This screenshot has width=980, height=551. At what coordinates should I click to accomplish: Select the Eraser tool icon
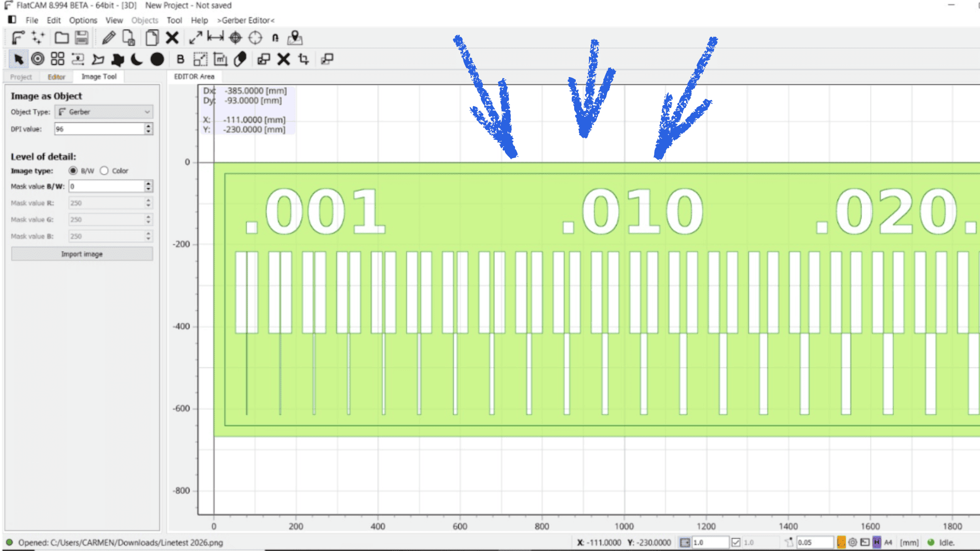click(x=240, y=59)
